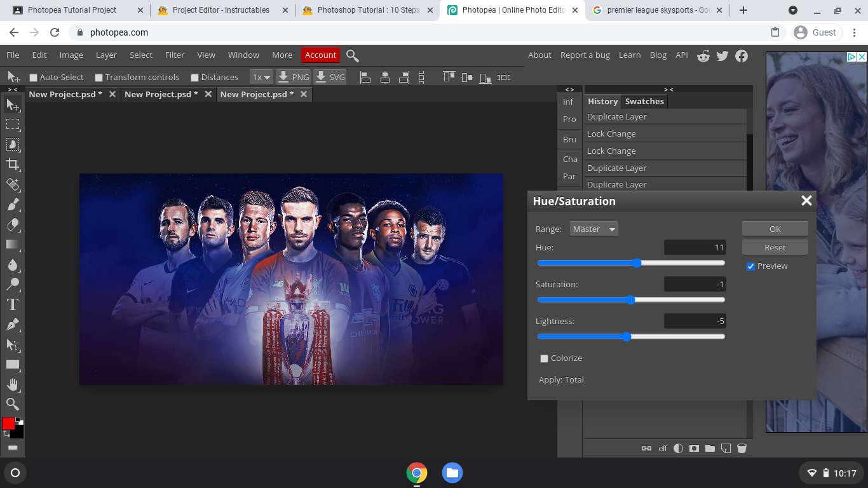Click the Reset button
The height and width of the screenshot is (488, 868).
(x=775, y=247)
